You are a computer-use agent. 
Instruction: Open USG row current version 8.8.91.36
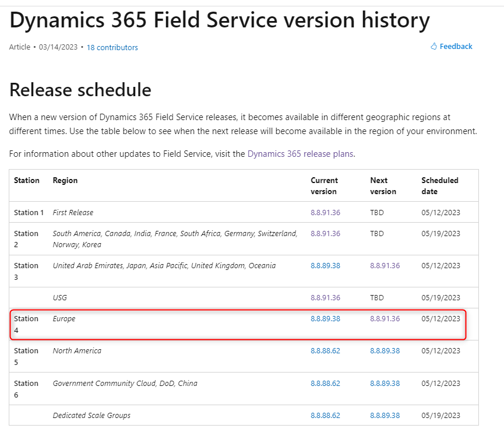[x=325, y=298]
